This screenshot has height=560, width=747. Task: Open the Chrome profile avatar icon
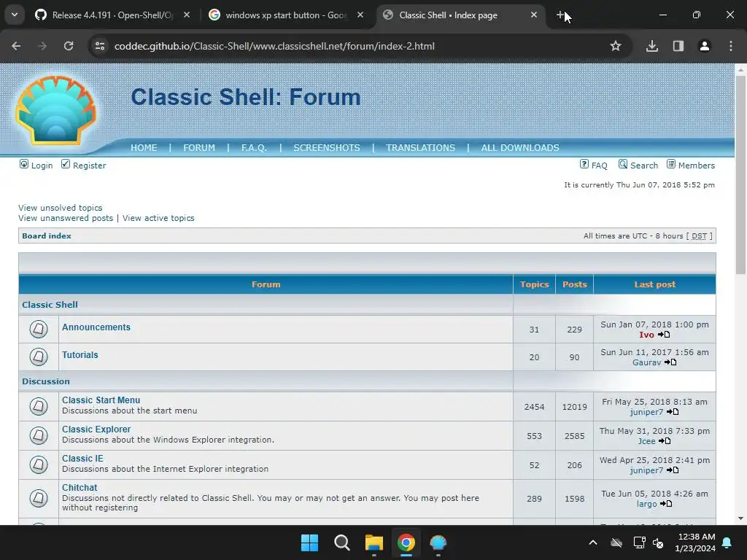coord(705,46)
